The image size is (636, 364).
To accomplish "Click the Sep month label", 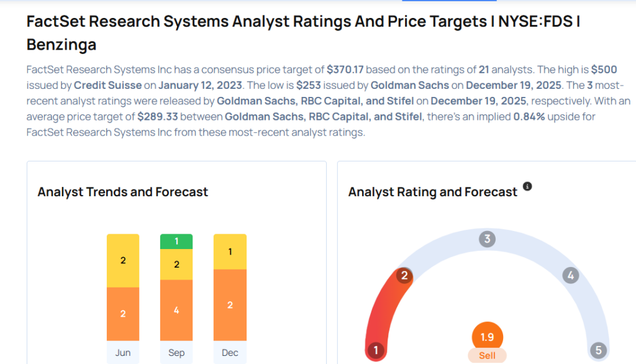I will pos(176,352).
